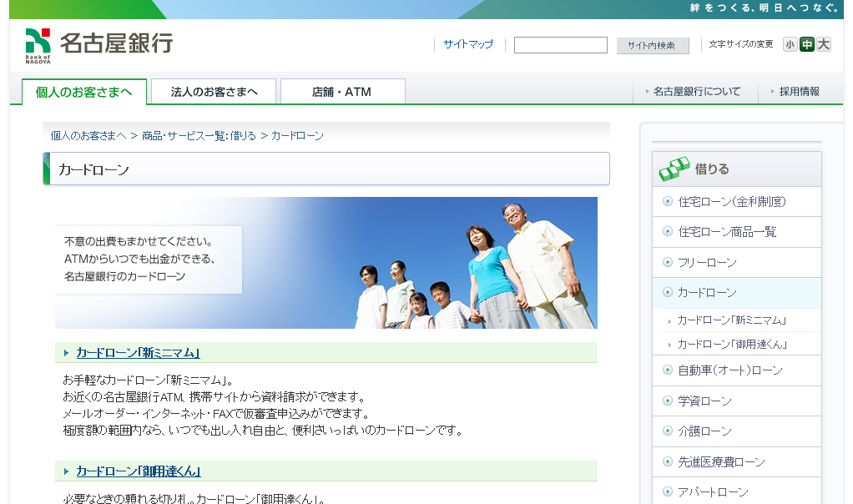Open 先進医療費ローン in the sidebar

coord(721,462)
